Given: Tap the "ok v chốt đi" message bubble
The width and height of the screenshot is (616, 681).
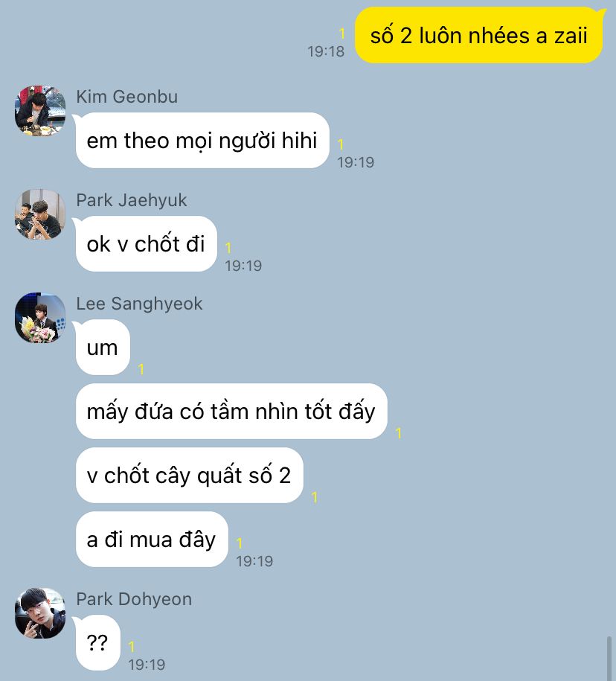Looking at the screenshot, I should pyautogui.click(x=145, y=243).
